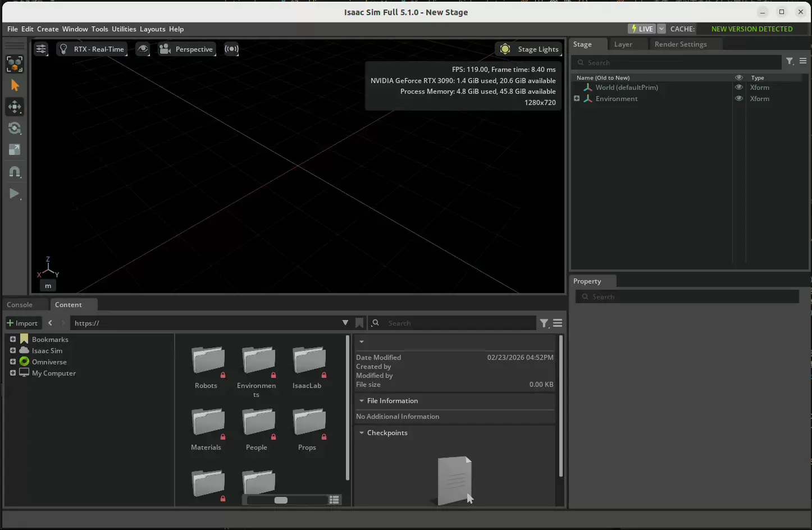Select the arrow selection tool
Image resolution: width=812 pixels, height=530 pixels.
click(15, 85)
